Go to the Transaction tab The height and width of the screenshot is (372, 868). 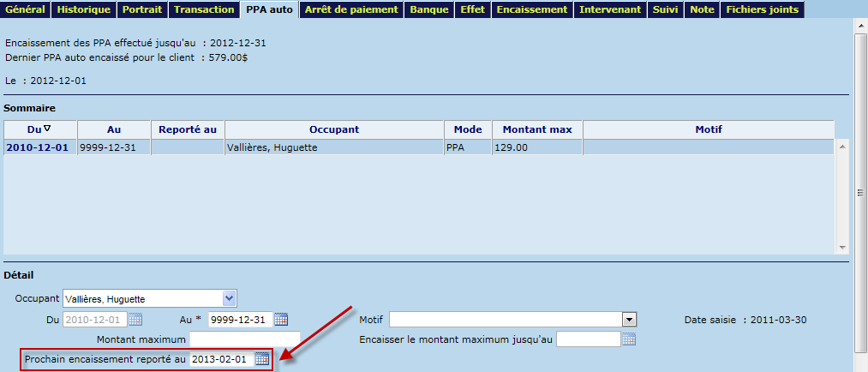coord(204,9)
